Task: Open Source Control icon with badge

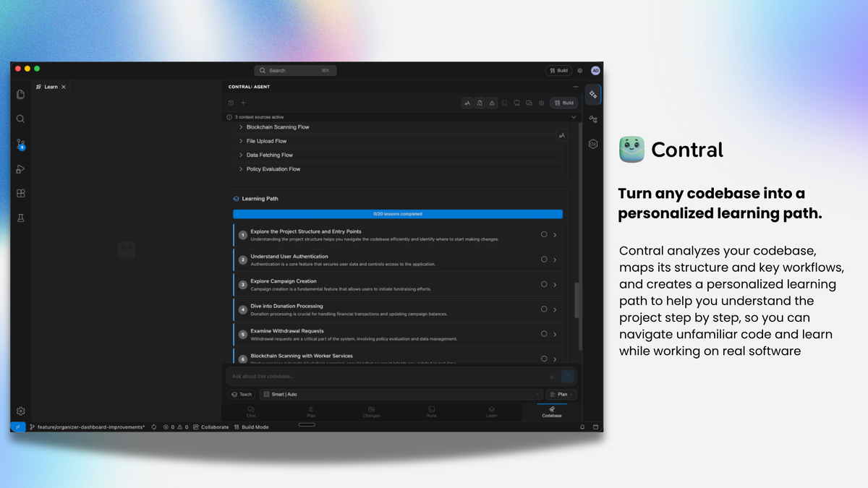Action: click(x=20, y=145)
